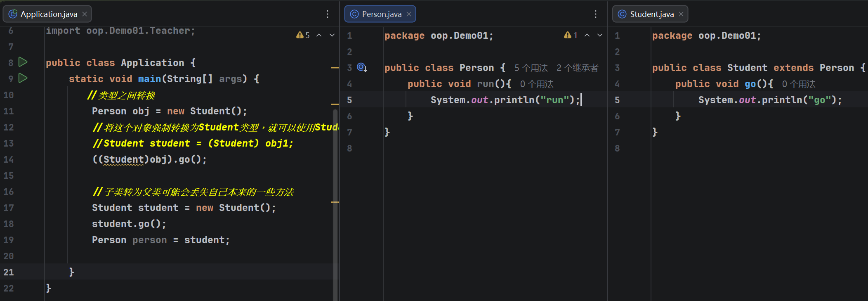Image resolution: width=868 pixels, height=301 pixels.
Task: Open the Application.java pane options menu
Action: click(x=328, y=14)
